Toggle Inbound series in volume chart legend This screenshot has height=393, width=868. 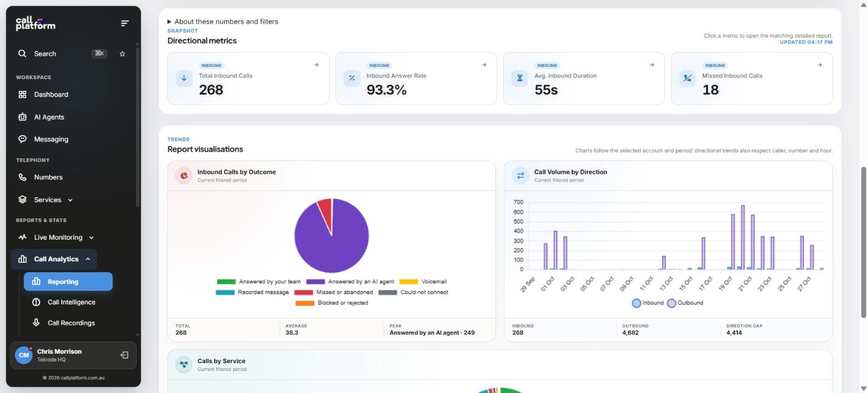point(648,303)
